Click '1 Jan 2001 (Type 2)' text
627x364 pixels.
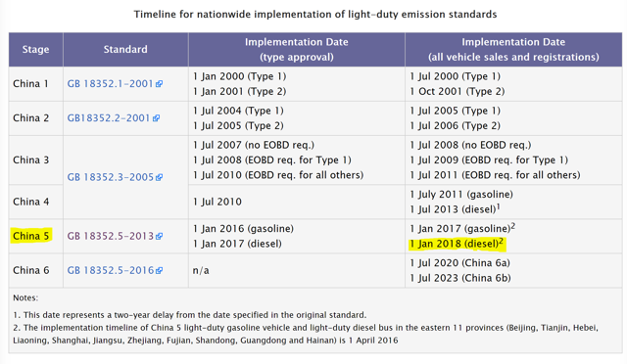tap(239, 92)
